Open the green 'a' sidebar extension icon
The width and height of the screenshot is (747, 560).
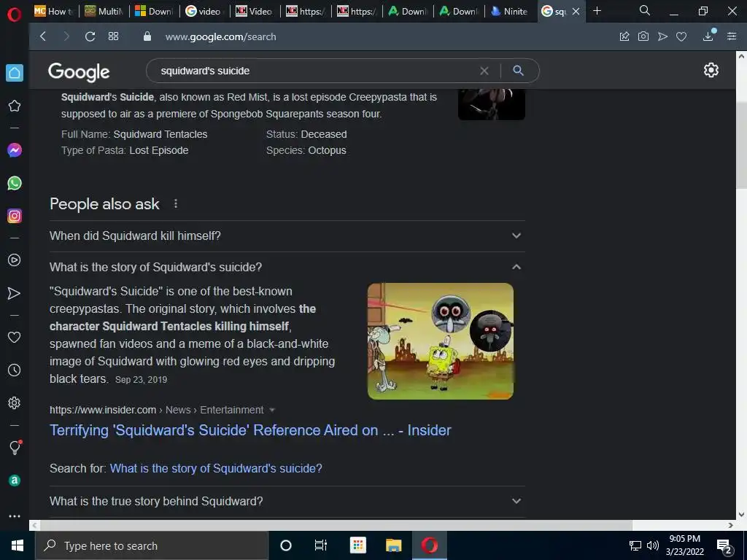click(15, 481)
